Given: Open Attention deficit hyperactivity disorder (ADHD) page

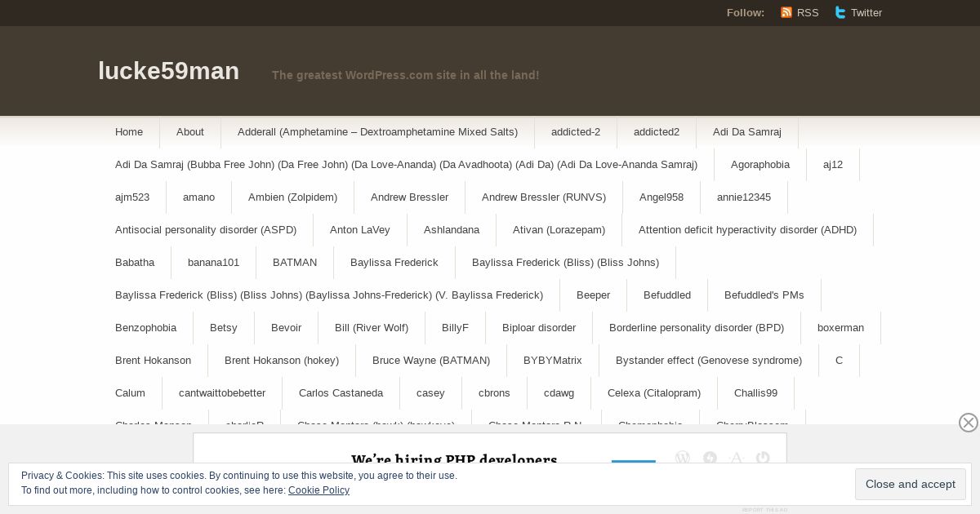Looking at the screenshot, I should pos(747,229).
